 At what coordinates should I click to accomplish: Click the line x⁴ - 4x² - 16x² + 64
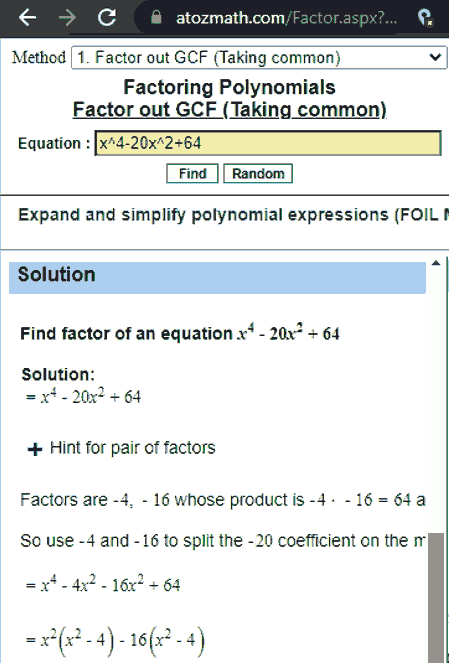[x=103, y=585]
